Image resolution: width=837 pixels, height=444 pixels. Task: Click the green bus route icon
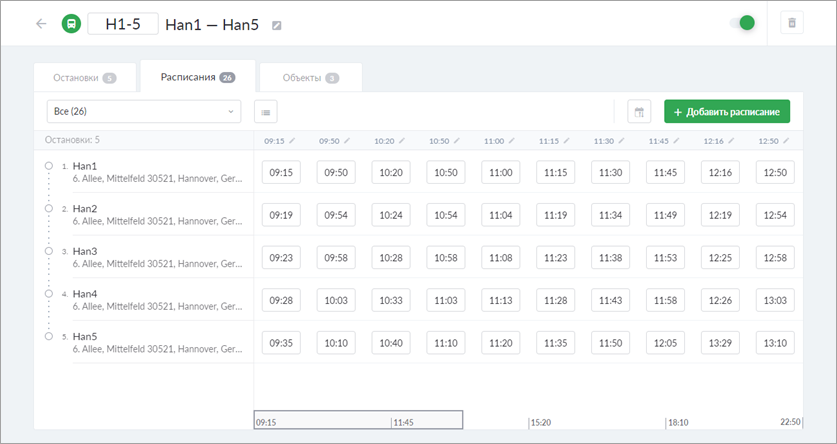tap(71, 24)
